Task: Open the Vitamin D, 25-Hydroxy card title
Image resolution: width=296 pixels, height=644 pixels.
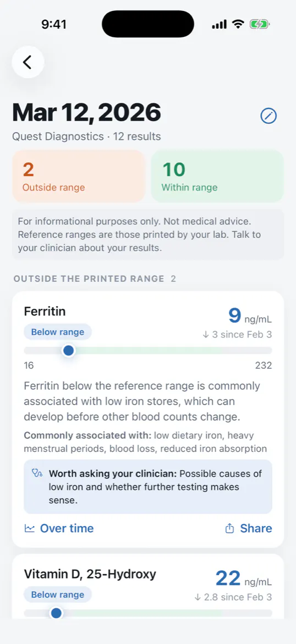Action: pyautogui.click(x=90, y=574)
